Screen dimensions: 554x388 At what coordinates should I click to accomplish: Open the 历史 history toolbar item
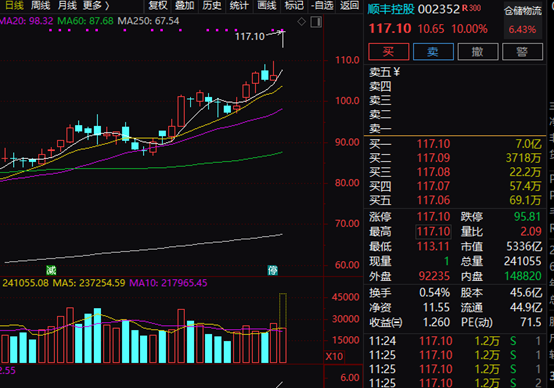tap(212, 5)
